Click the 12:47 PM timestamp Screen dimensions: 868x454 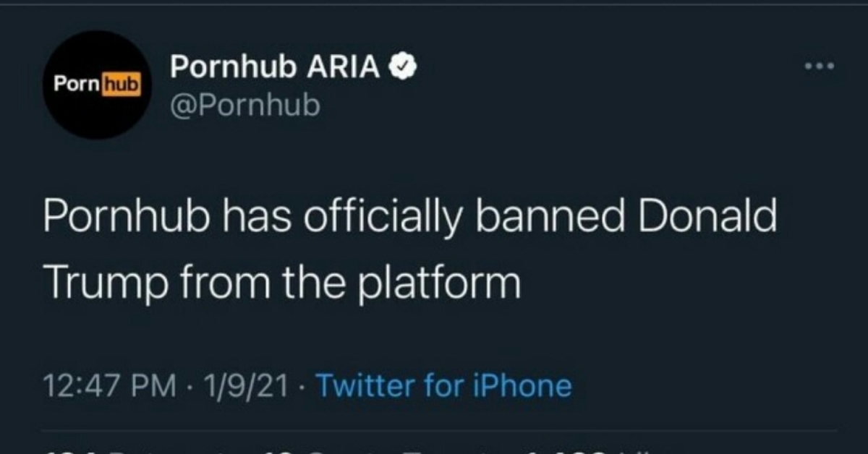pos(111,385)
